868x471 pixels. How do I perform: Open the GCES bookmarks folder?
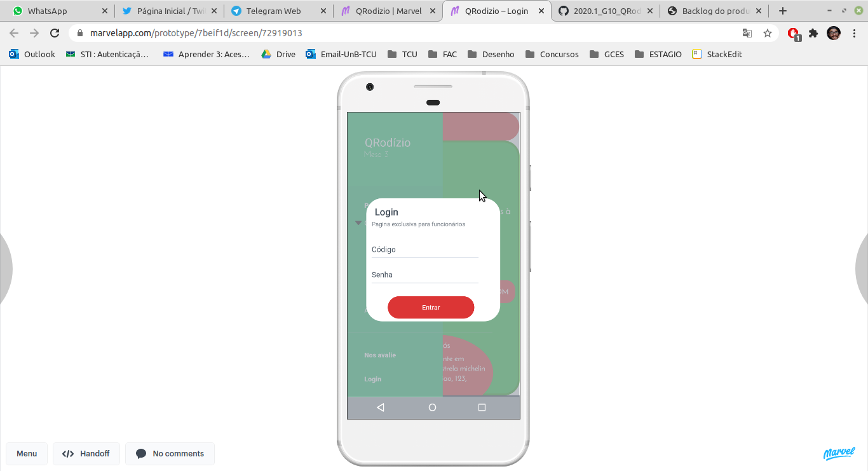[607, 54]
